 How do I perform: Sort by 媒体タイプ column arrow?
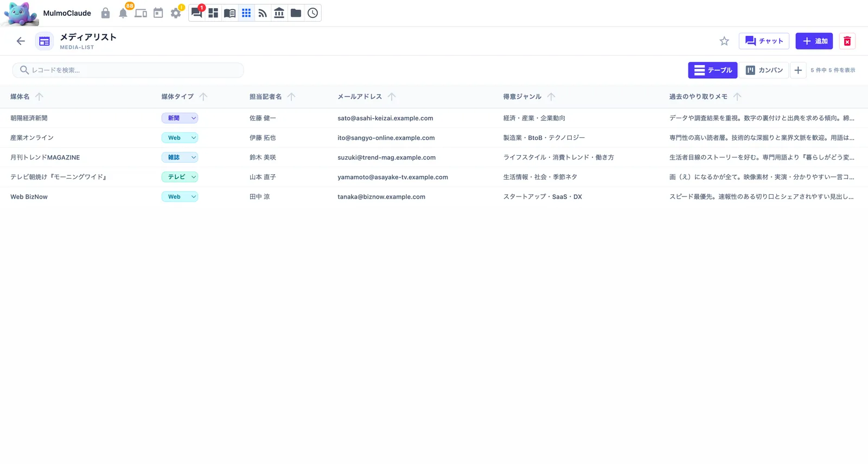[203, 97]
